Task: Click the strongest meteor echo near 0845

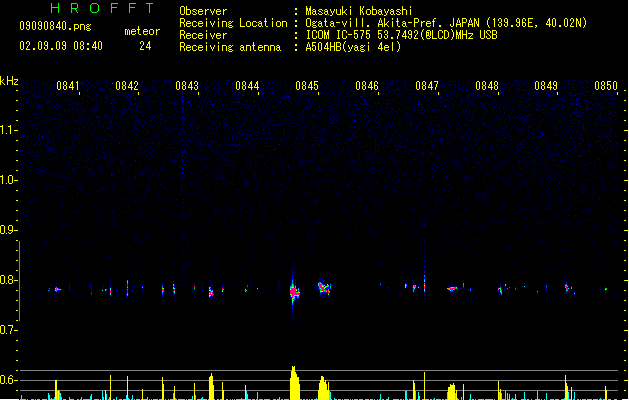Action: [294, 292]
